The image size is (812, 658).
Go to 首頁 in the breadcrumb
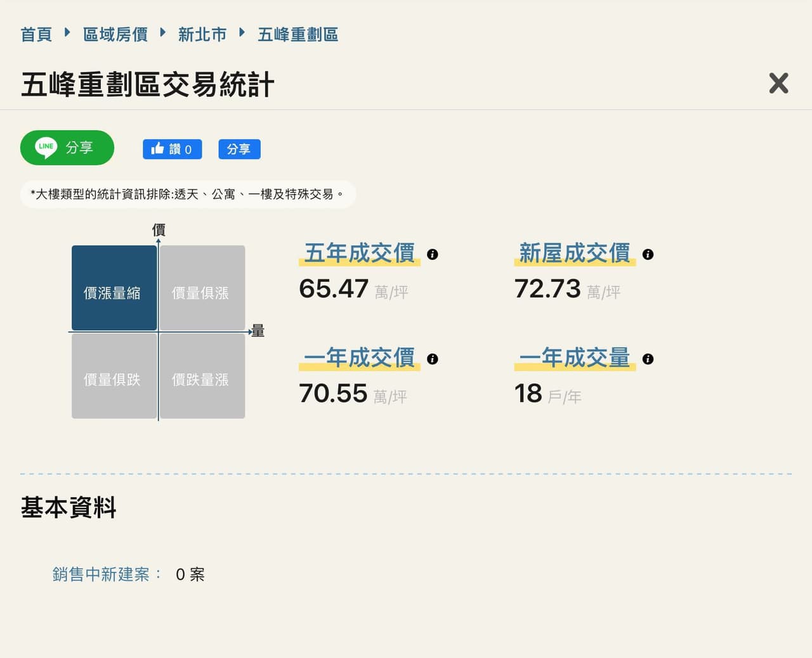click(x=36, y=34)
